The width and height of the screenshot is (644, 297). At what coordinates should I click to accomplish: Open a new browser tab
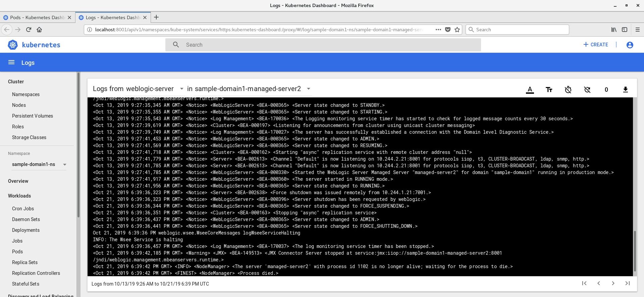pyautogui.click(x=156, y=17)
